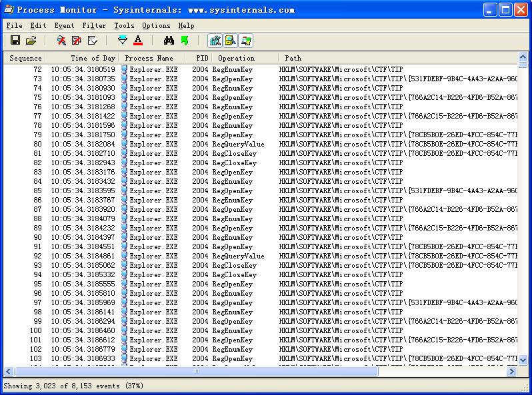This screenshot has height=395, width=532.
Task: Click the Open folder toolbar icon
Action: [x=31, y=41]
